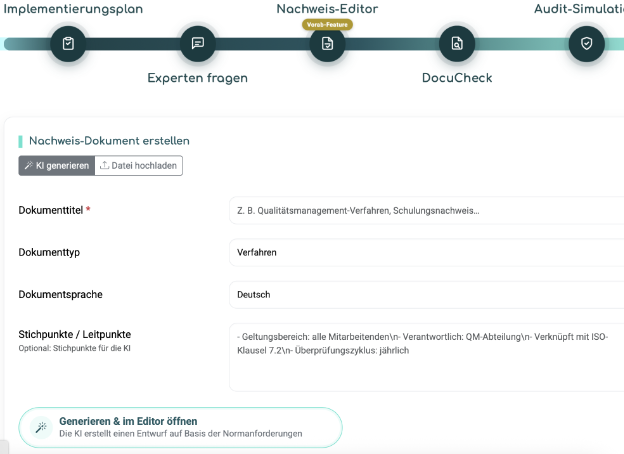Screen dimensions: 624x454
Task: Click the Dokumentsprache field label
Action: pyautogui.click(x=60, y=294)
